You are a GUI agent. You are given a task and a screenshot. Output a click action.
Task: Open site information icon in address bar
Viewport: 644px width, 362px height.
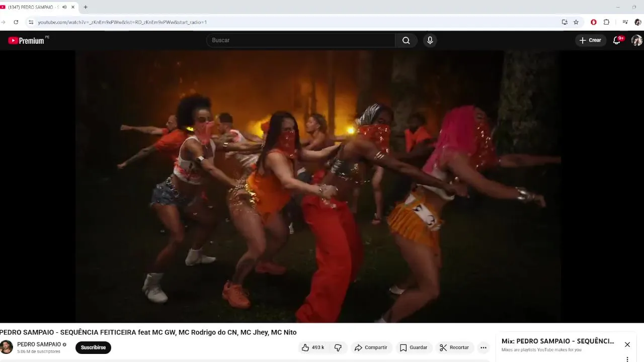click(x=31, y=22)
